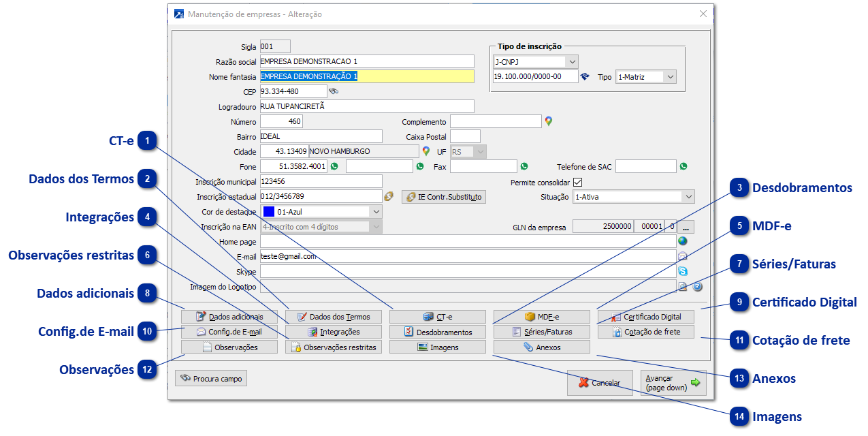Click the WhatsApp icon next to Fax
Viewport: 868px width, 436px height.
[524, 166]
